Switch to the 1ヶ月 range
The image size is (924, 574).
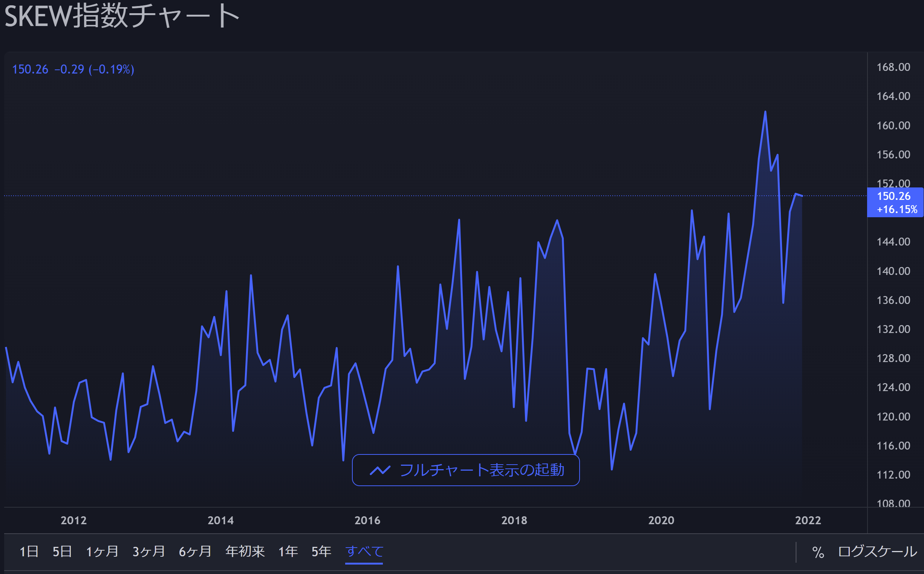[102, 551]
